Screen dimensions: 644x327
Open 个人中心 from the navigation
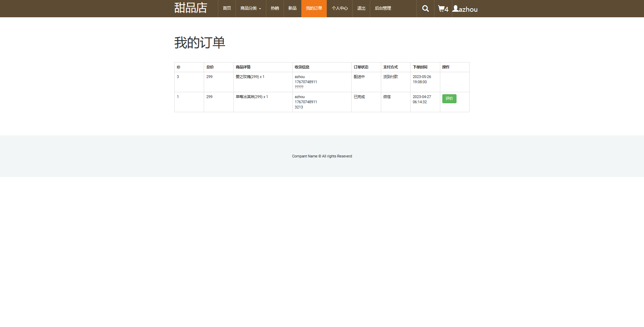339,8
